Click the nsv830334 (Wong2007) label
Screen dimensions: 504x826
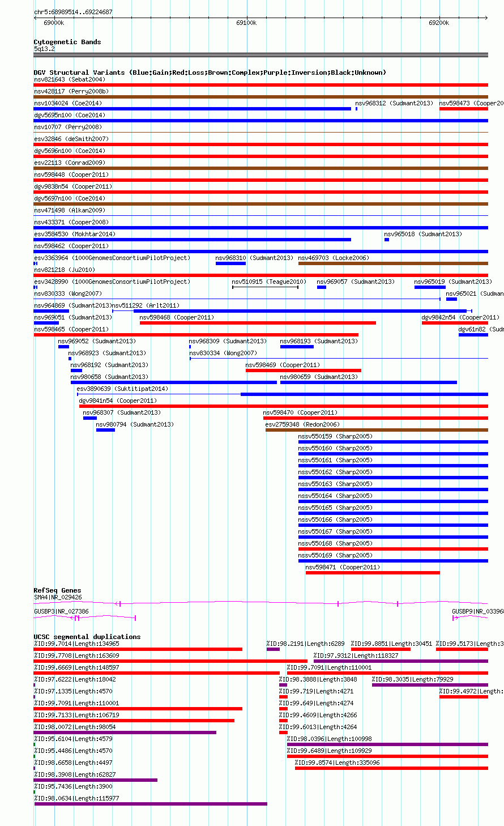pos(223,353)
